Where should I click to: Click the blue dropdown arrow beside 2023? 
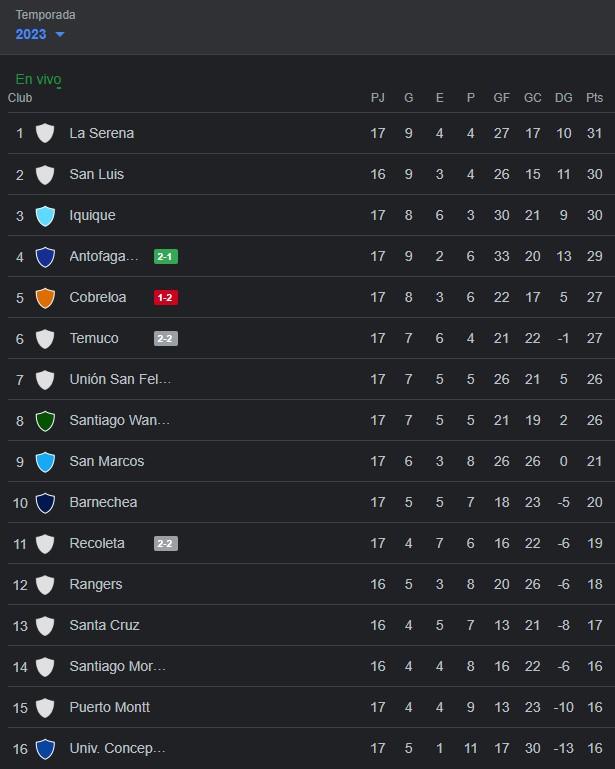[60, 34]
